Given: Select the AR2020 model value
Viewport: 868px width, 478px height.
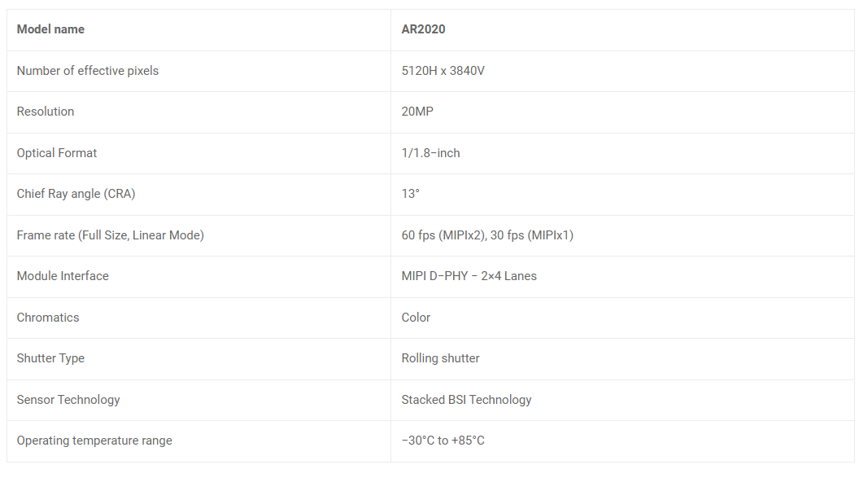Looking at the screenshot, I should (423, 29).
